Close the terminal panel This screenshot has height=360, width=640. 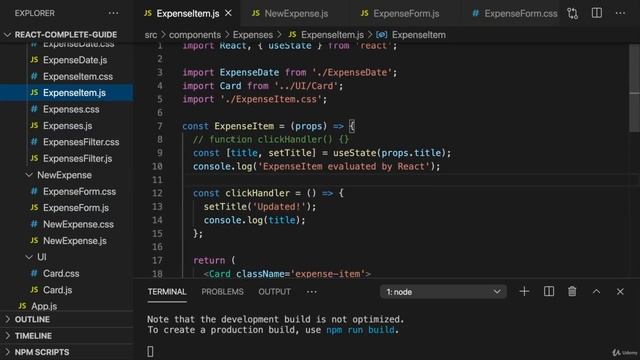620,291
